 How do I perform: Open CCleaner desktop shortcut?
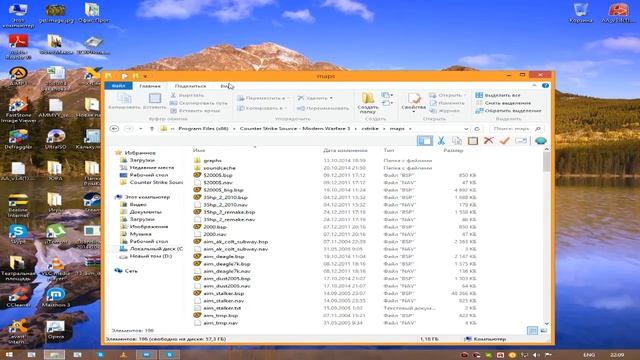(x=18, y=297)
